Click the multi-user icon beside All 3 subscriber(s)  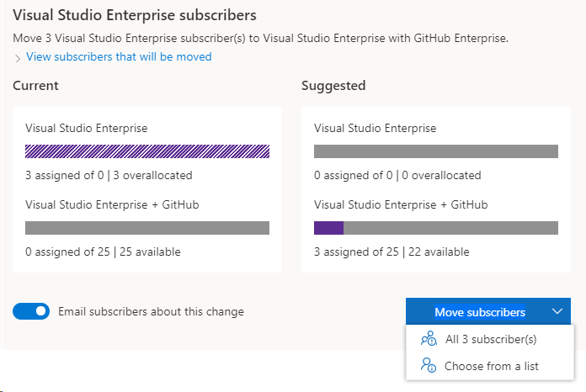pyautogui.click(x=429, y=339)
